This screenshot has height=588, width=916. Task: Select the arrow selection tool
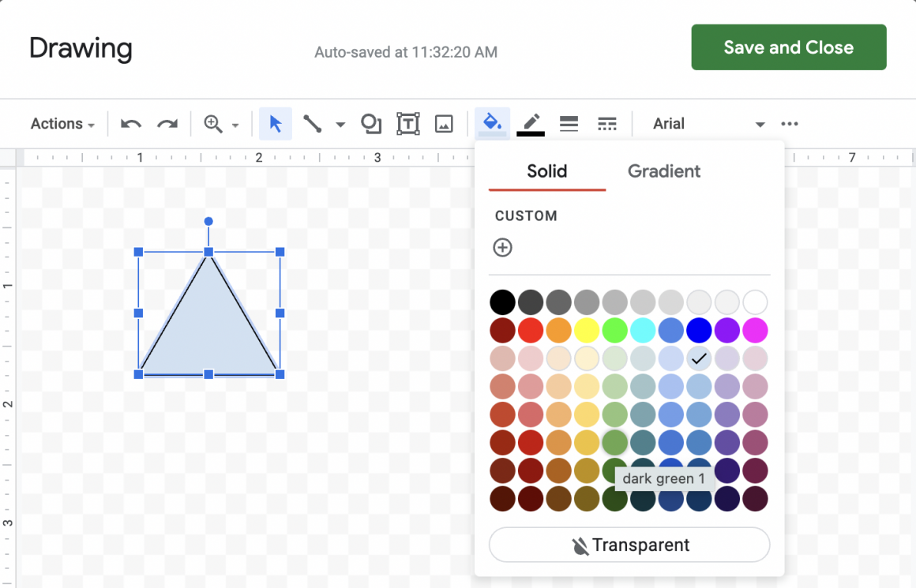275,123
